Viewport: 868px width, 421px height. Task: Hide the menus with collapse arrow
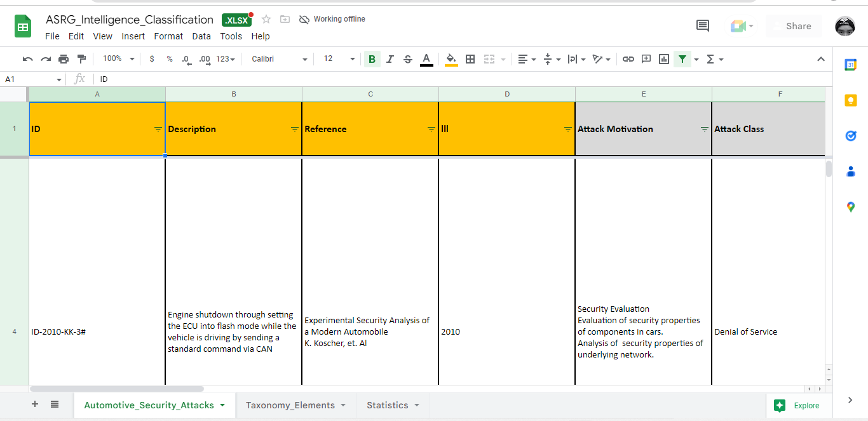(x=820, y=59)
